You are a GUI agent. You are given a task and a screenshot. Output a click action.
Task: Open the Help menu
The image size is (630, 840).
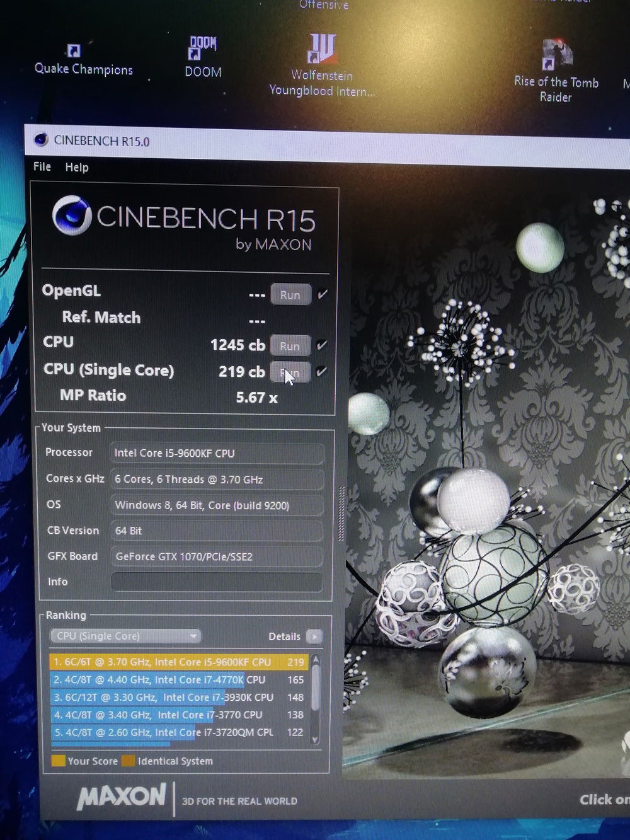tap(77, 168)
